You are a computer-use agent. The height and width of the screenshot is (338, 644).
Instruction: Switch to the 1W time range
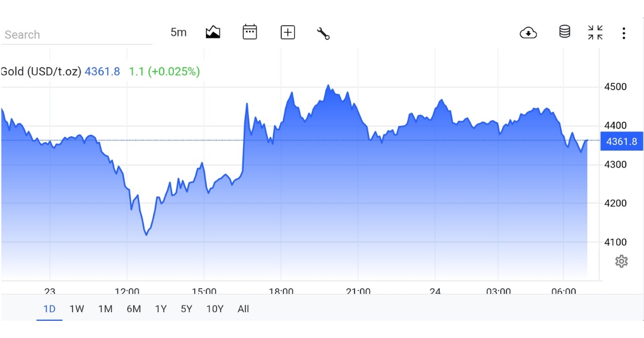[77, 309]
